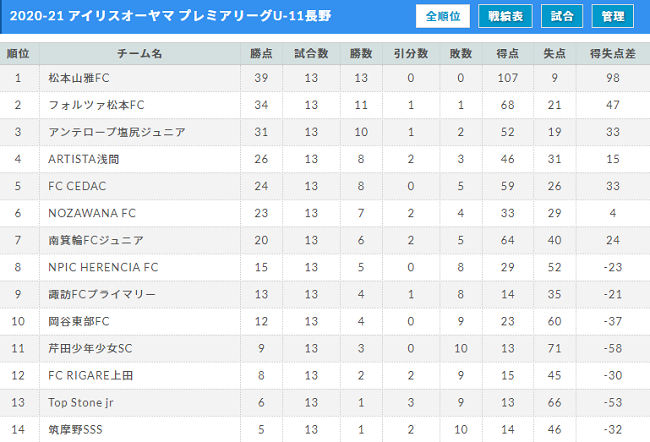Image resolution: width=650 pixels, height=442 pixels.
Task: Click the 順位 column header
Action: click(x=17, y=51)
